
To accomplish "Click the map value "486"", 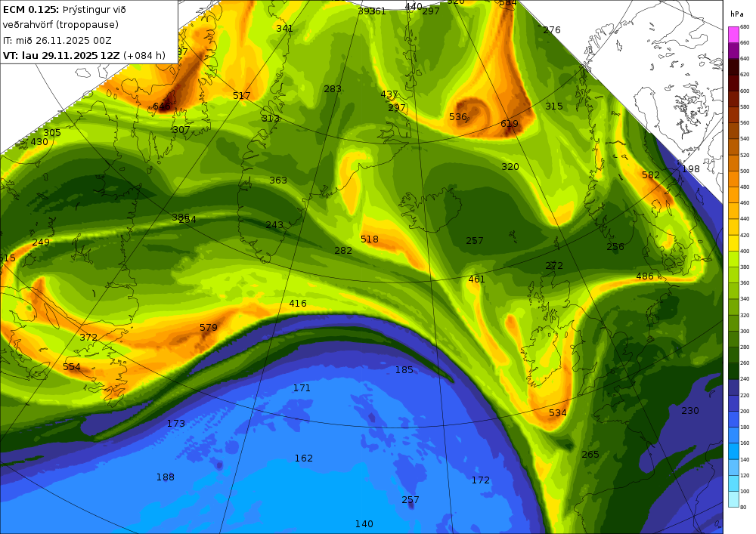I will click(645, 276).
